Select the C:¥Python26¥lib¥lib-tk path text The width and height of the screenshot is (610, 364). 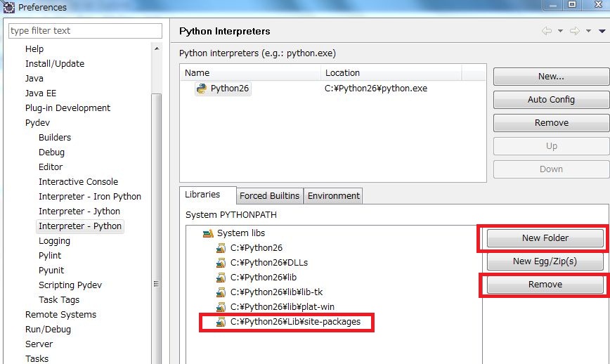(x=277, y=292)
